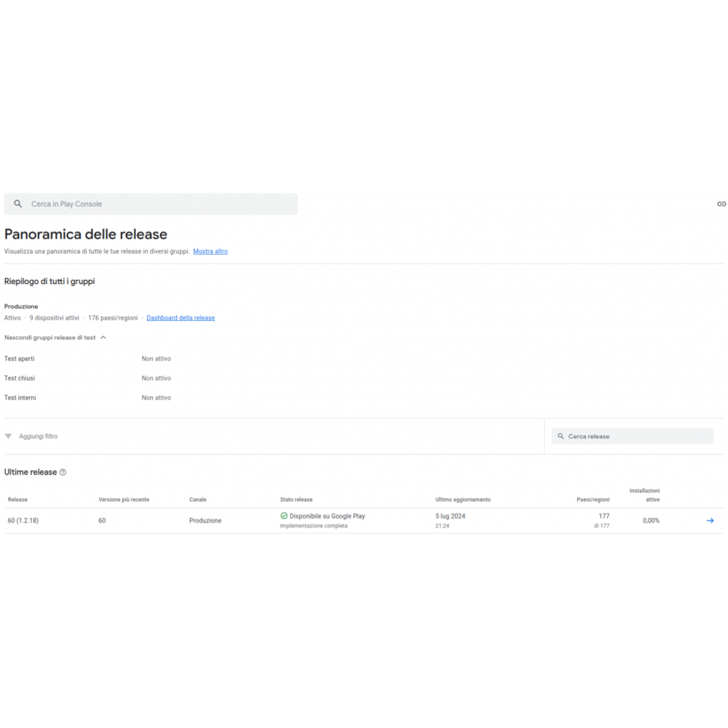Open release details with the blue arrow
Viewport: 728px width, 728px height.
pos(710,521)
